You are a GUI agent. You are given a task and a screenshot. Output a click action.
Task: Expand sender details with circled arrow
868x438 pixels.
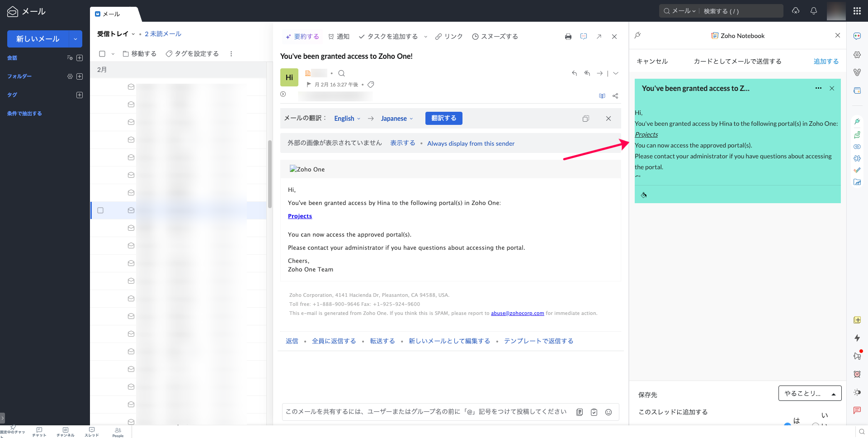pyautogui.click(x=283, y=94)
